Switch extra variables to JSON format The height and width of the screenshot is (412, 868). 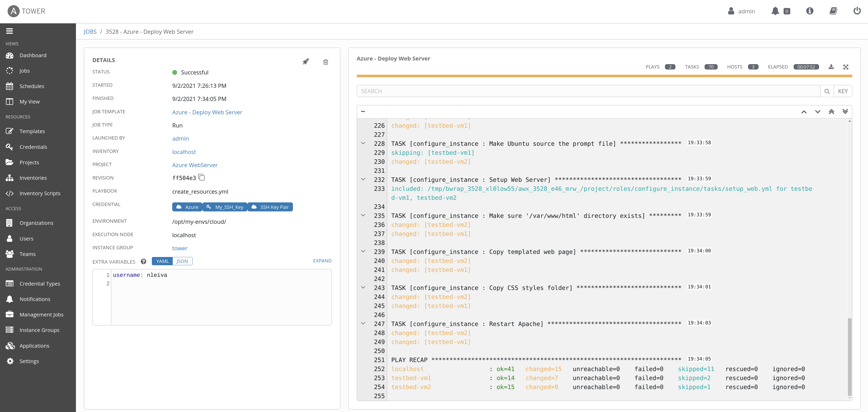pyautogui.click(x=182, y=261)
